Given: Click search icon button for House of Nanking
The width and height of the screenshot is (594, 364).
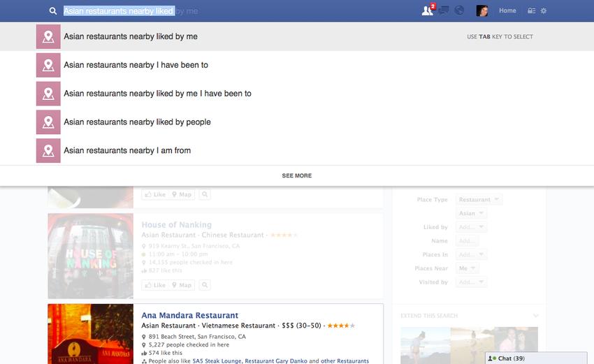Looking at the screenshot, I should tap(205, 285).
